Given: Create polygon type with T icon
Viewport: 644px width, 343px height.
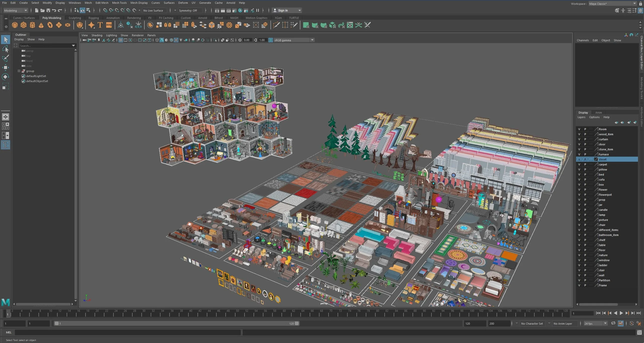Looking at the screenshot, I should click(100, 25).
